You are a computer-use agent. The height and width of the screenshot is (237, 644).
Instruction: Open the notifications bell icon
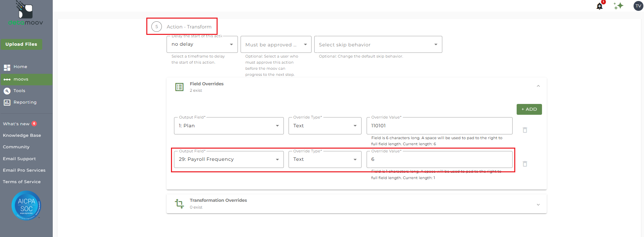tap(600, 6)
